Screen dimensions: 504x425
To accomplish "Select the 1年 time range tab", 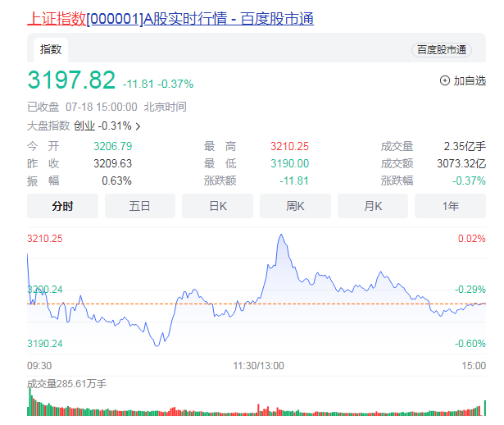I will pos(450,206).
